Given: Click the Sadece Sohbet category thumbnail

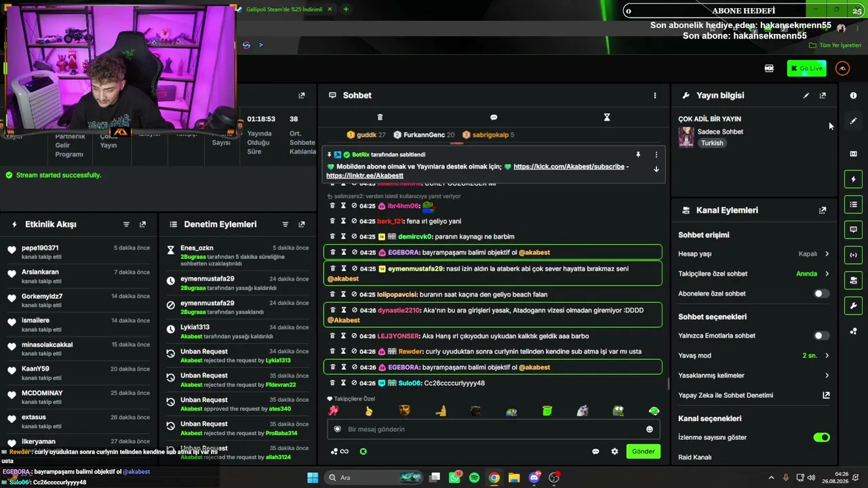Looking at the screenshot, I should tap(686, 137).
